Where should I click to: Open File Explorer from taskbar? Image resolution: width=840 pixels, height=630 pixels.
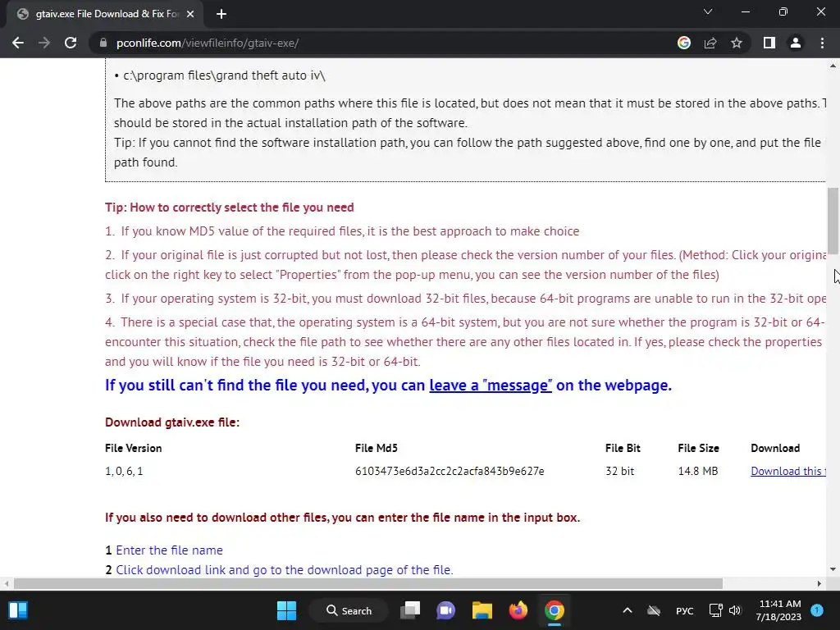482,610
